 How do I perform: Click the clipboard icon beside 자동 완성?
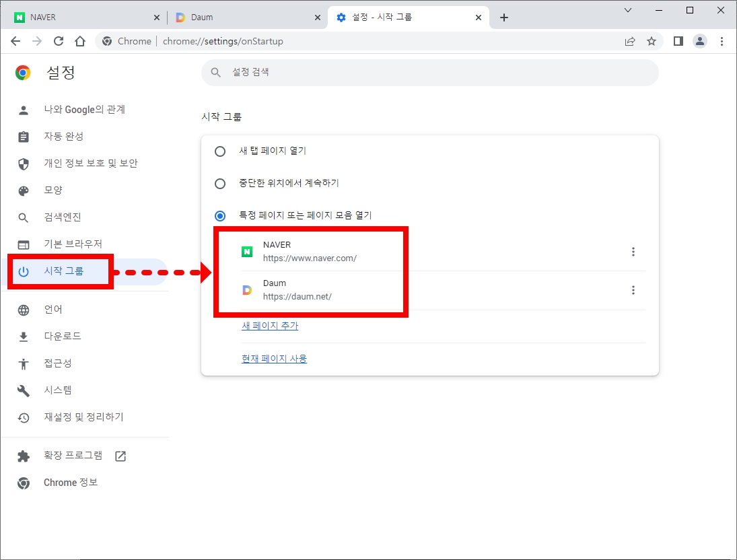click(x=23, y=137)
